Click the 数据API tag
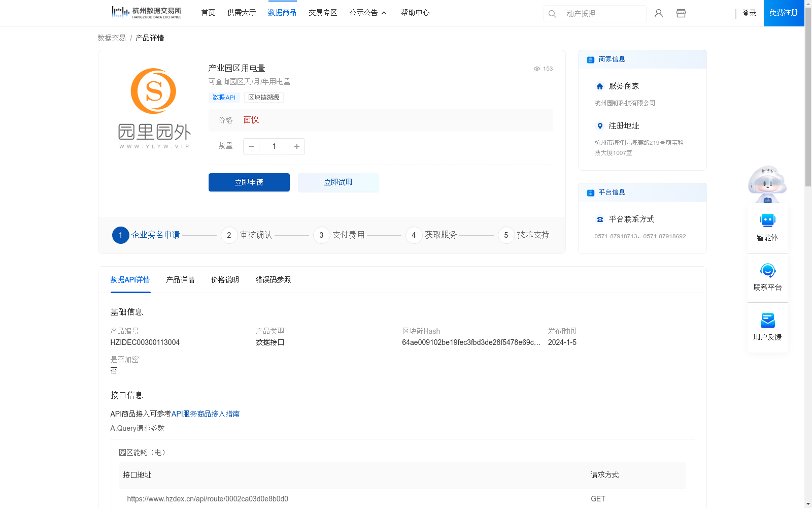Viewport: 812px width, 508px height. point(224,98)
